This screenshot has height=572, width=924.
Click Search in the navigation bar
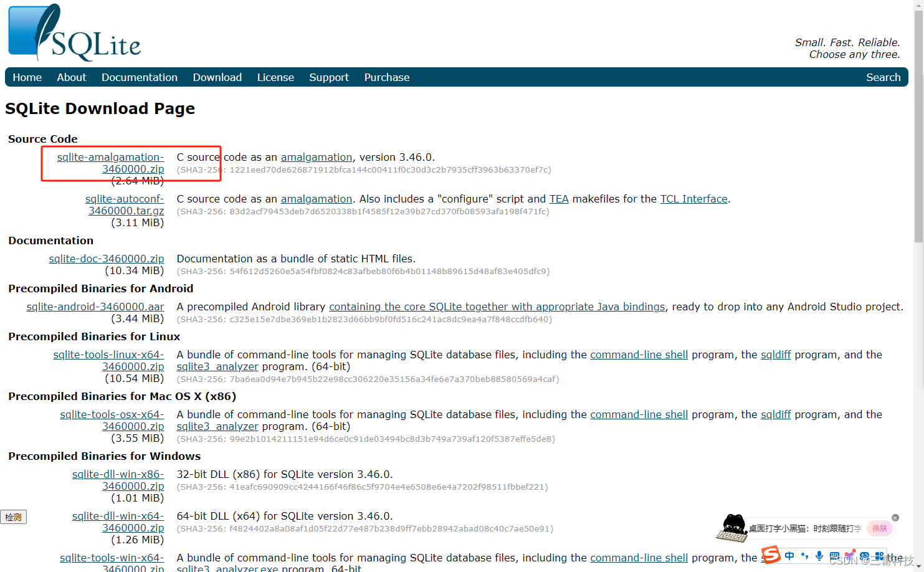click(x=884, y=77)
